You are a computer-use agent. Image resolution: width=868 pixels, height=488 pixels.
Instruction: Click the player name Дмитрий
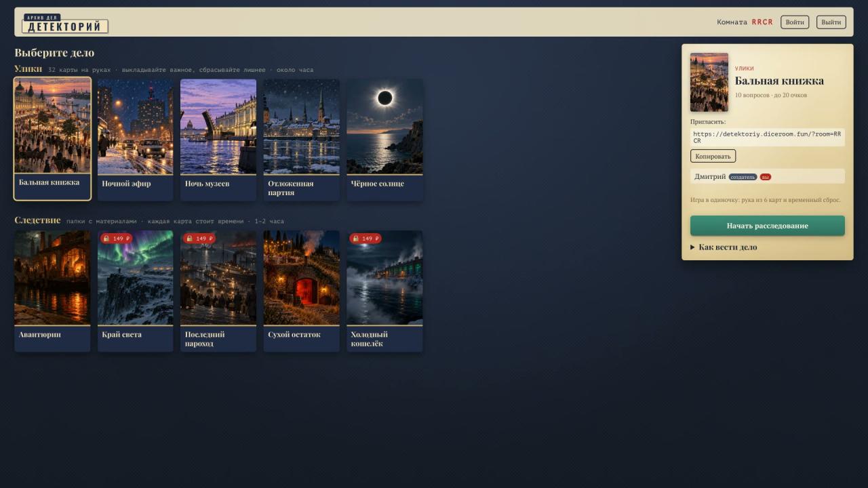tap(710, 176)
